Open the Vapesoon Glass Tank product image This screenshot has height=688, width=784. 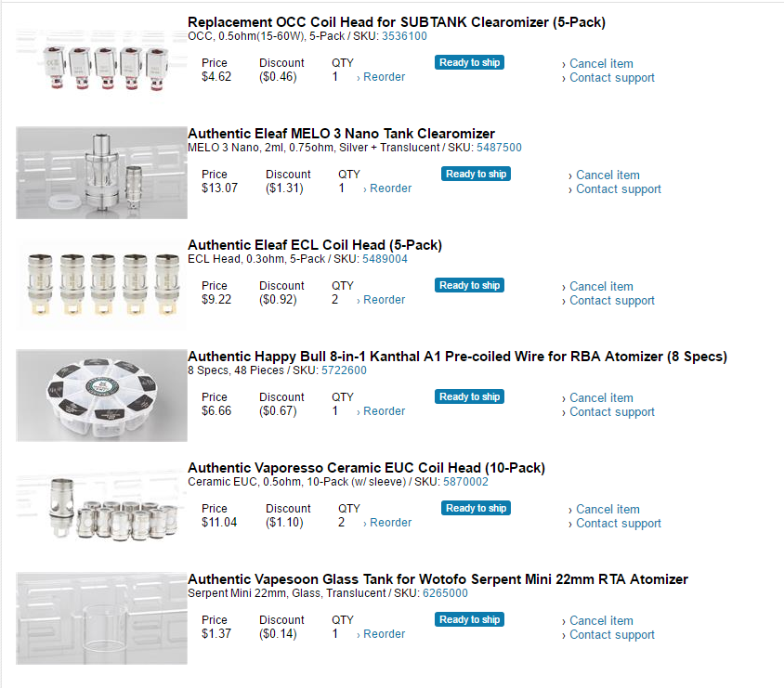click(101, 618)
